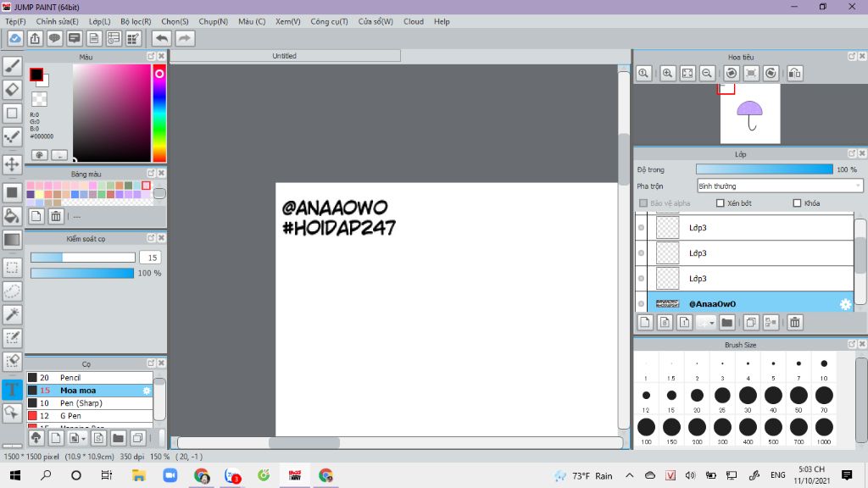
Task: Select the Pencil brush
Action: click(90, 377)
